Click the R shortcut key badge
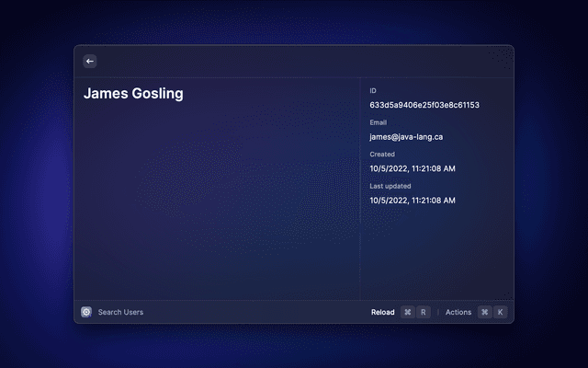Viewport: 588px width, 368px height. click(424, 312)
